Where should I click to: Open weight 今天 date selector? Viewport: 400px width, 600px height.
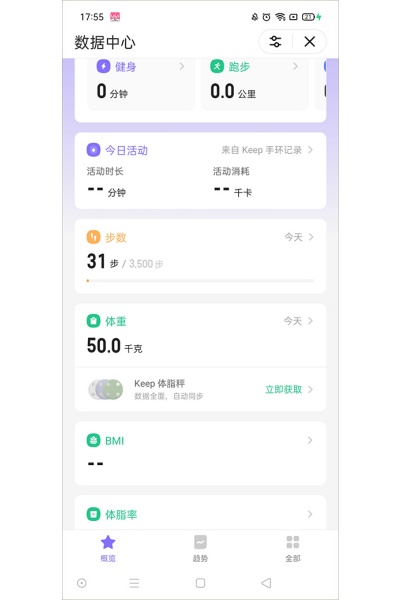coord(299,321)
